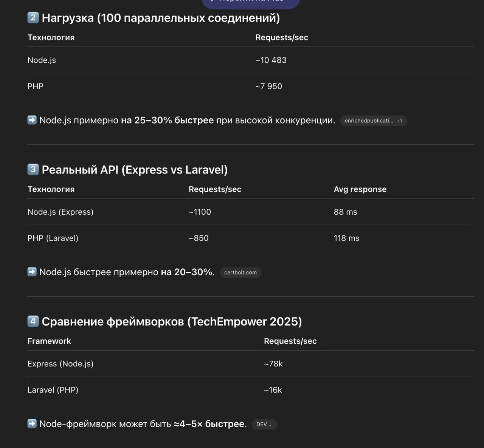
Task: Click the keycap 2 icon beside the Нагрузка heading
Action: 33,18
